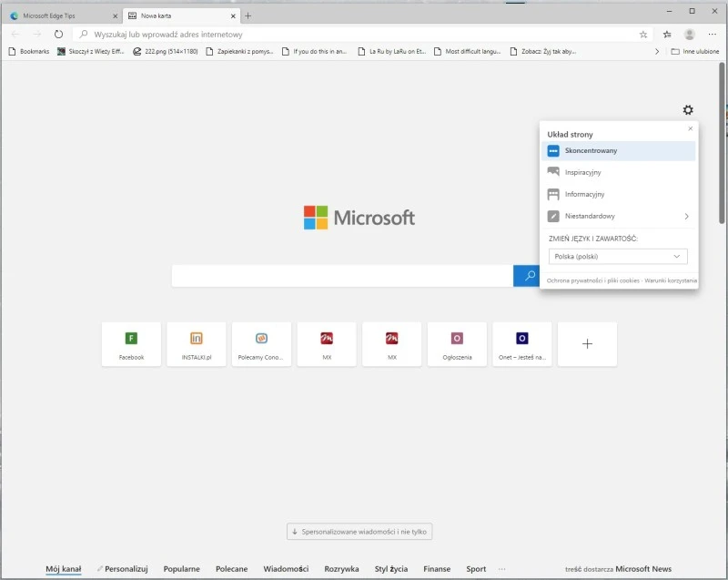Image resolution: width=728 pixels, height=580 pixels.
Task: Expand hidden favorites with the chevron
Action: (x=657, y=52)
